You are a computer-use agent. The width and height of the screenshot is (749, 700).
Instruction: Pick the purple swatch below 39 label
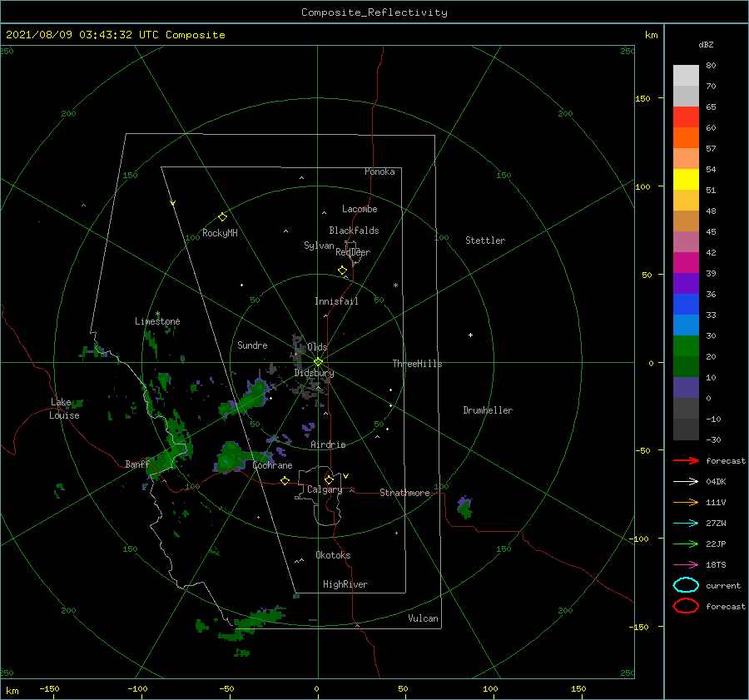click(686, 283)
